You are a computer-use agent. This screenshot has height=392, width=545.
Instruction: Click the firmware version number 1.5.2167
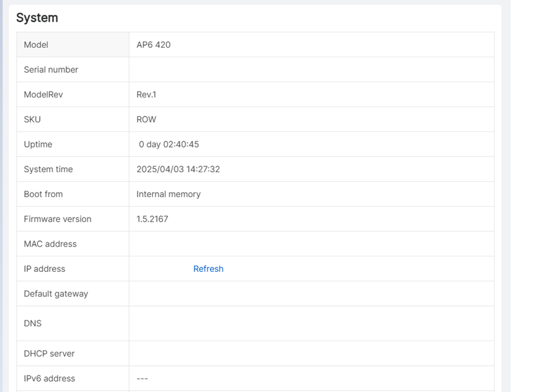152,219
